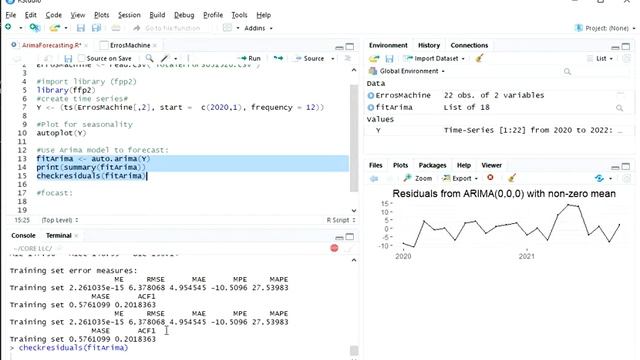
Task: Save script with editor toolbar disk icon
Action: (68, 58)
